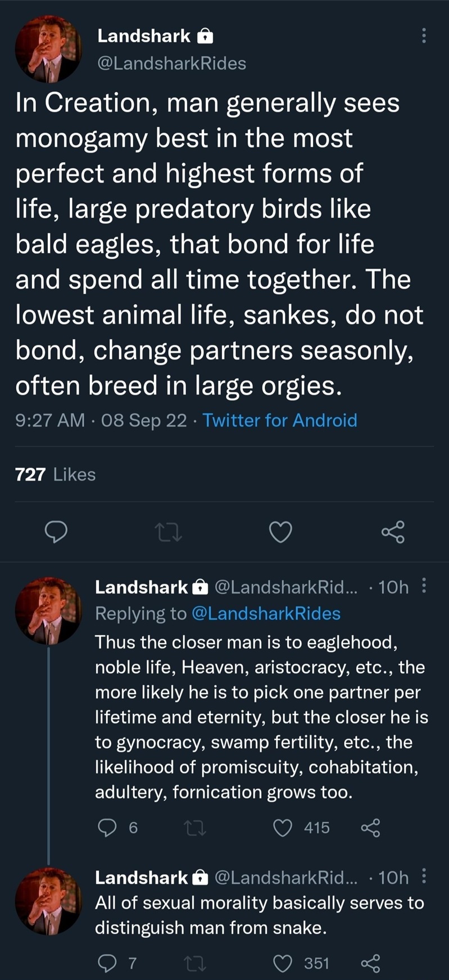
Task: Share the eaglehood reply tweet
Action: [370, 828]
